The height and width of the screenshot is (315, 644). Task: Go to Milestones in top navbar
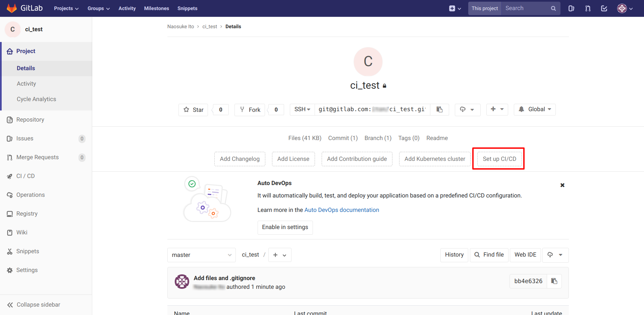pos(157,8)
